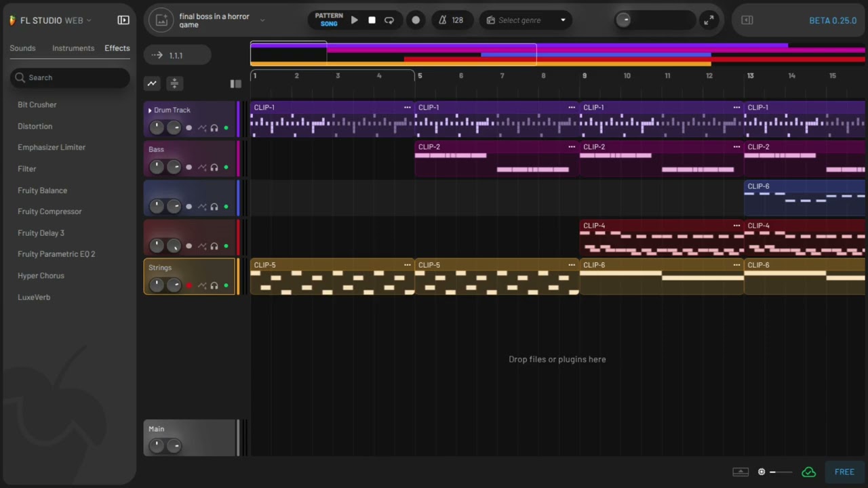Open options menu of first CLIP-4
868x488 pixels.
(736, 225)
